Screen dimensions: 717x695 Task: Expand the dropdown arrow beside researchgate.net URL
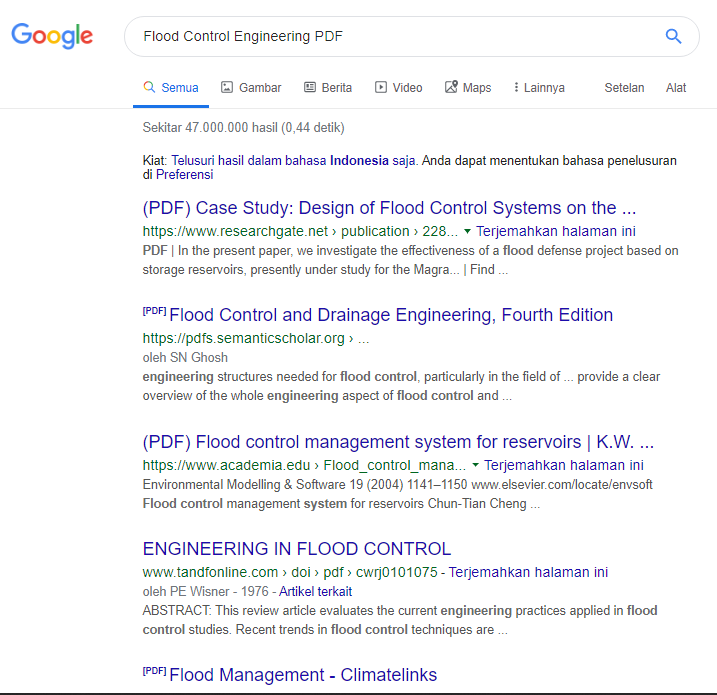pos(467,231)
